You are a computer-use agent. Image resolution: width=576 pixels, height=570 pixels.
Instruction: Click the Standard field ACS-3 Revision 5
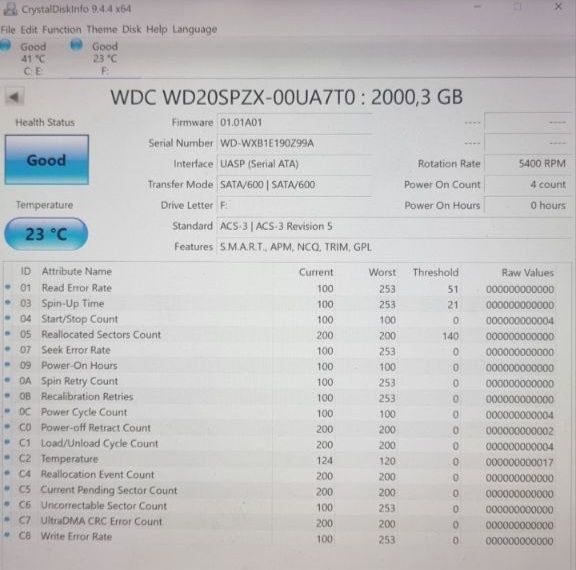(x=393, y=226)
